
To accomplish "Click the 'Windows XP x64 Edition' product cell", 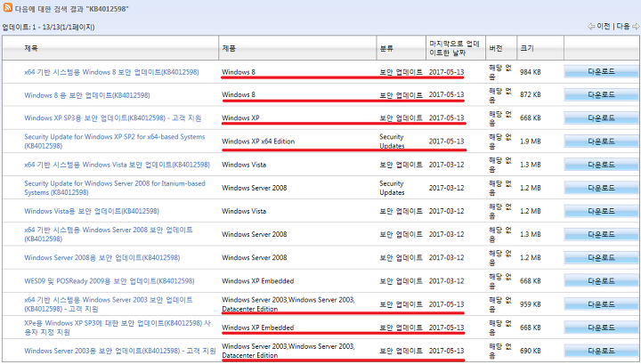I will [x=258, y=142].
